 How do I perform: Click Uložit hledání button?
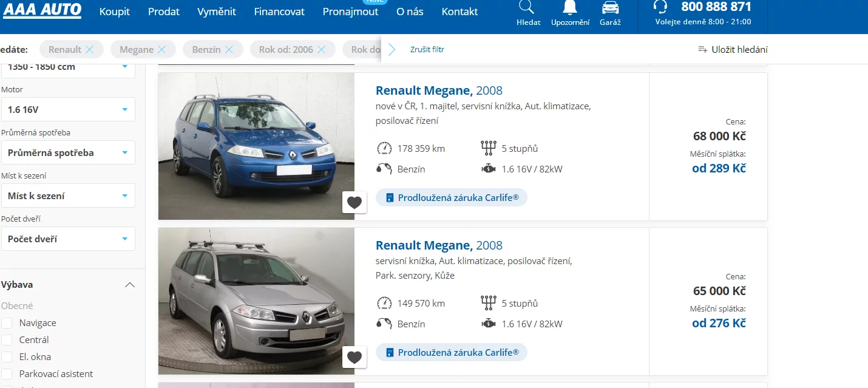click(733, 50)
